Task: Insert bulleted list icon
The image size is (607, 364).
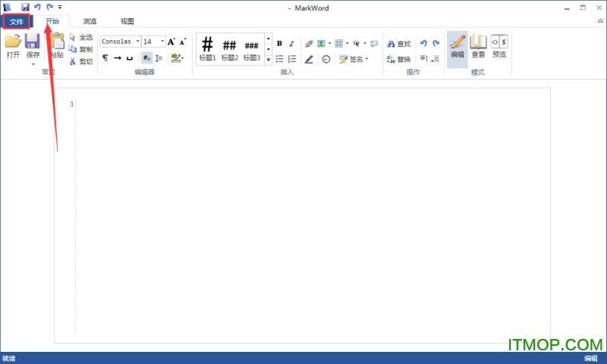Action: (279, 59)
